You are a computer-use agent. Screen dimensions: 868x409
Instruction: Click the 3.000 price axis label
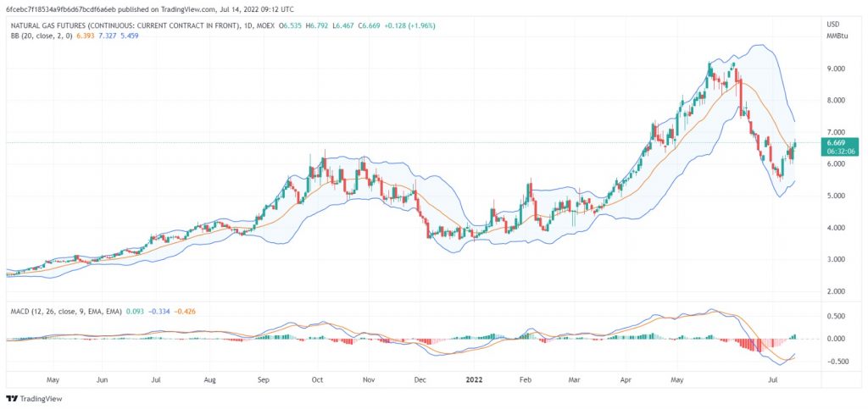(x=836, y=260)
